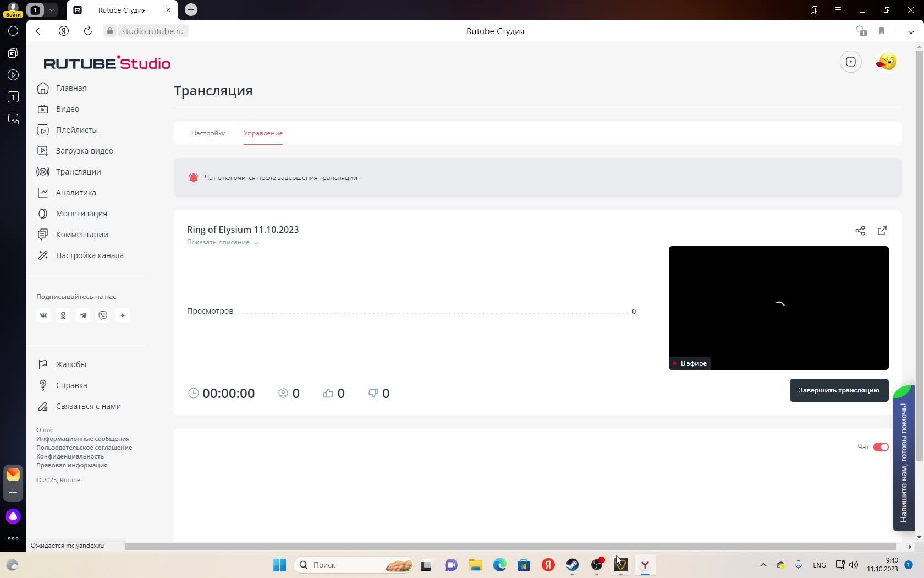Switch to the Настройки tab
This screenshot has width=924, height=578.
208,133
